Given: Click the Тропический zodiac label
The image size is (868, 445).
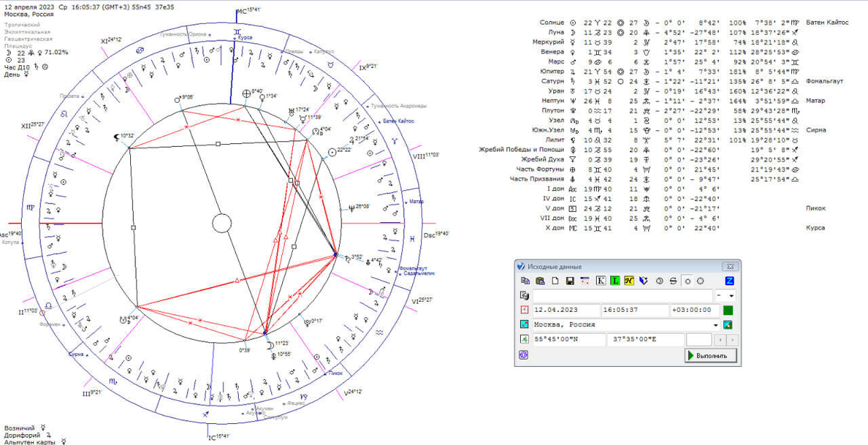Looking at the screenshot, I should click(x=21, y=24).
